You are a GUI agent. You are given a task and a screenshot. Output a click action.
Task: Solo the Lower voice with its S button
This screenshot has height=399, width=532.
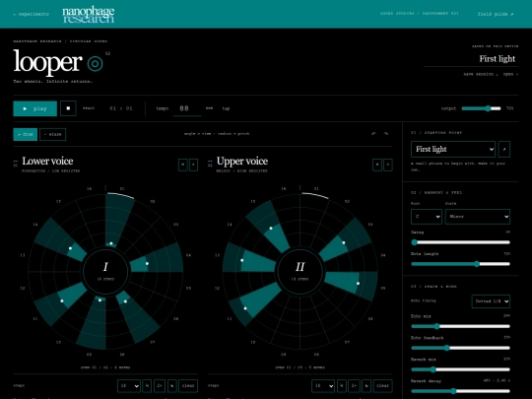click(193, 165)
